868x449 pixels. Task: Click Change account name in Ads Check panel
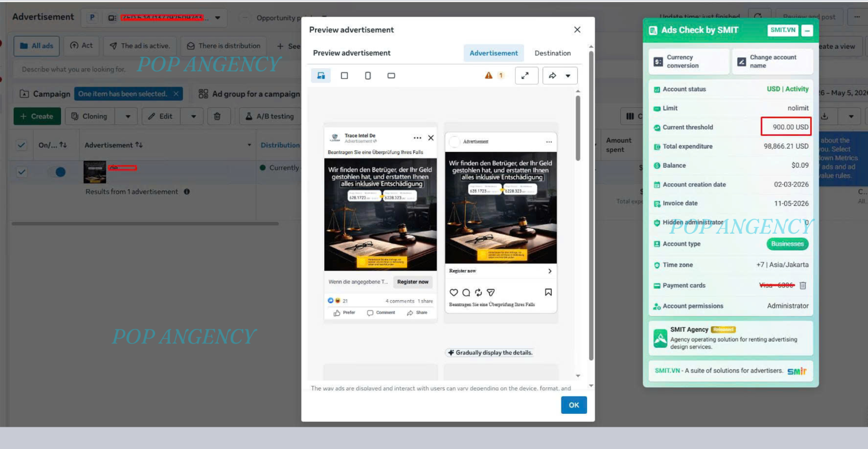pyautogui.click(x=772, y=62)
